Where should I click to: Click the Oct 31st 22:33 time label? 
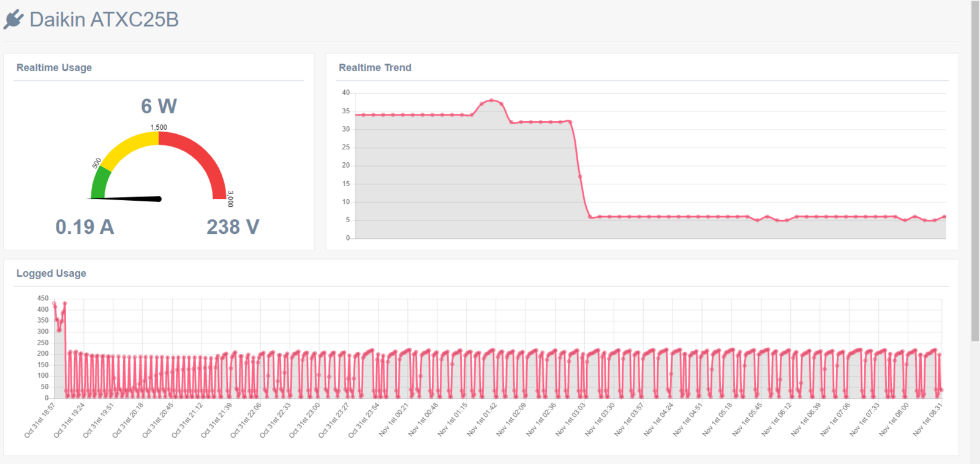[276, 420]
